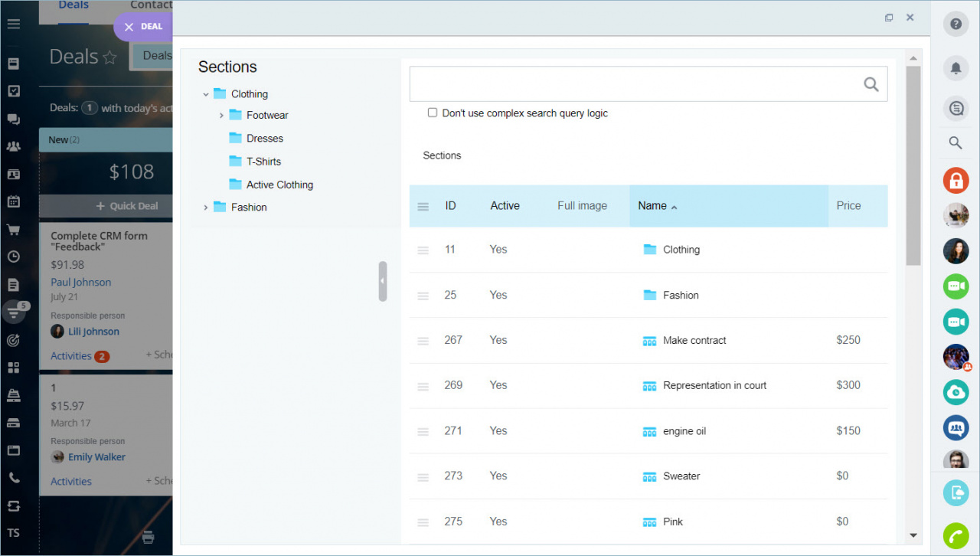The image size is (980, 556).
Task: Open Emily Walker responsible person link
Action: (96, 457)
